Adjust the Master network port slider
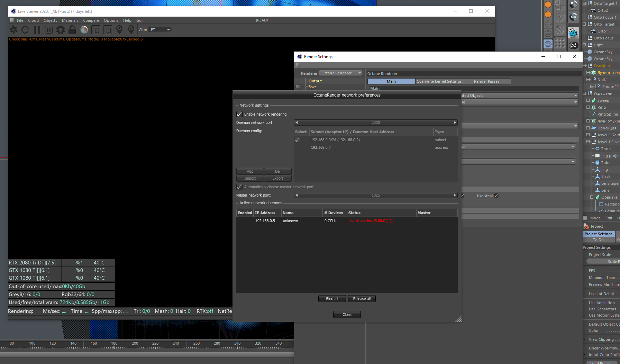 coord(376,195)
